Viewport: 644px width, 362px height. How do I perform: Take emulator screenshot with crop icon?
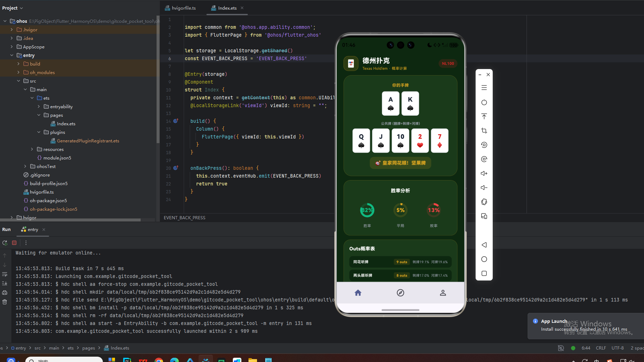[484, 131]
